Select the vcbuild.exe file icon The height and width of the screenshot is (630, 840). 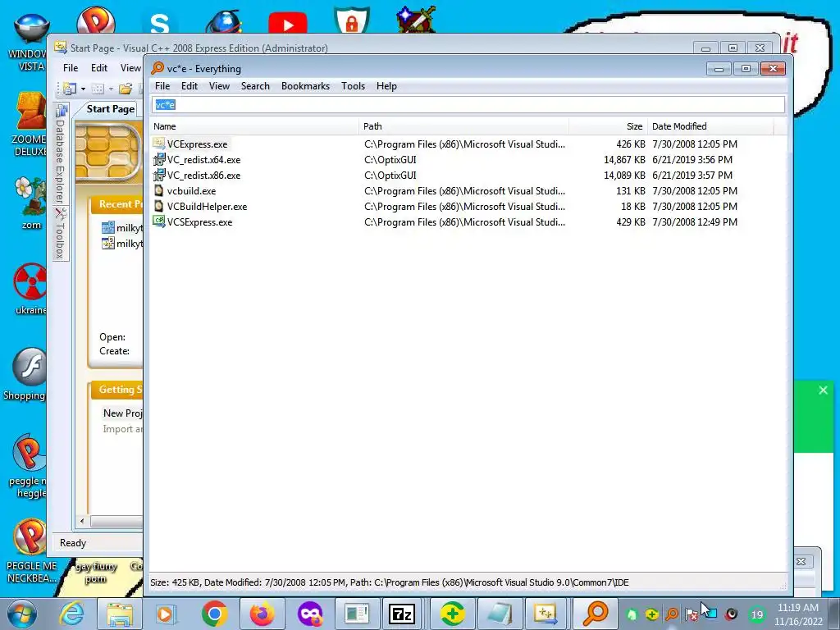(158, 190)
